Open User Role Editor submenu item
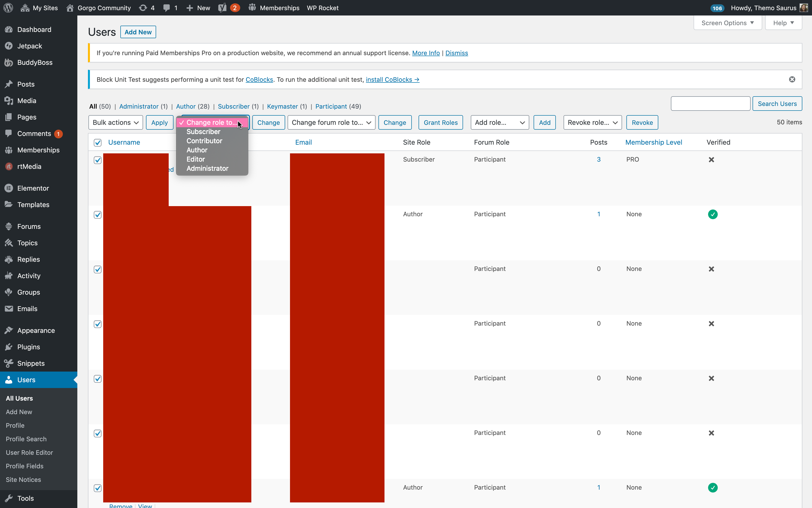Image resolution: width=812 pixels, height=508 pixels. (x=29, y=452)
